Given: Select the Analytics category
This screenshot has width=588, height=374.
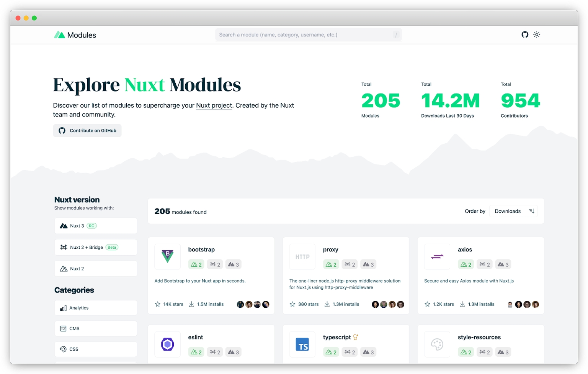Looking at the screenshot, I should tap(96, 308).
